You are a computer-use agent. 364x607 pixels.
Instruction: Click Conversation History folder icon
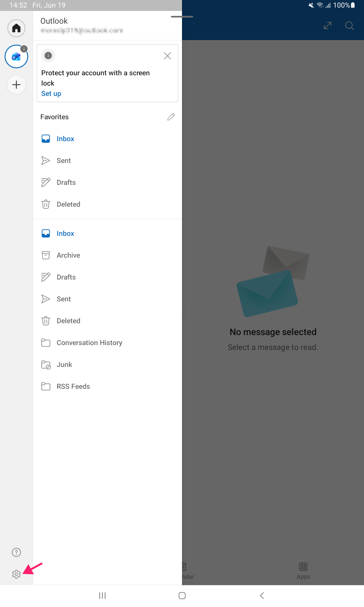(46, 343)
